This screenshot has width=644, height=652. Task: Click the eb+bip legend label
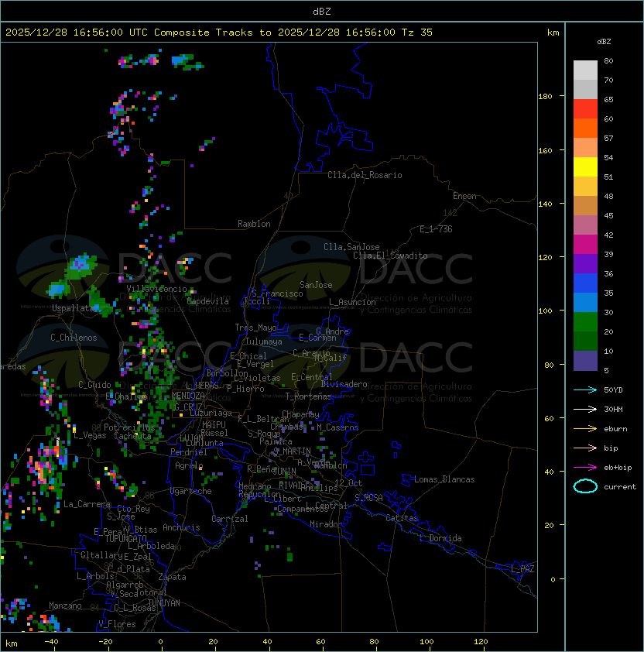(618, 468)
